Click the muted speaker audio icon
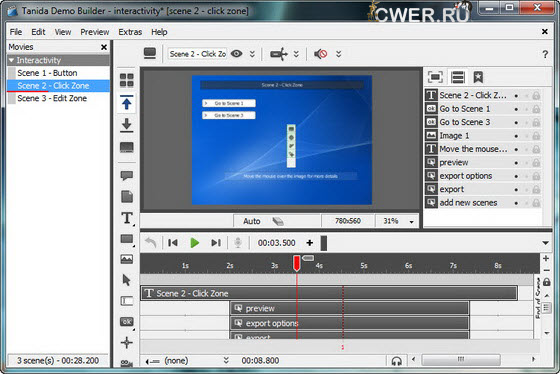This screenshot has width=560, height=374. [320, 54]
